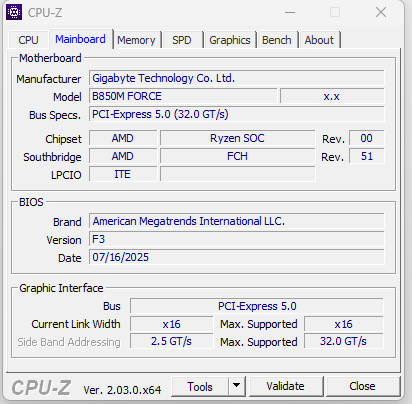The height and width of the screenshot is (404, 412).
Task: View the About tab
Action: tap(319, 40)
